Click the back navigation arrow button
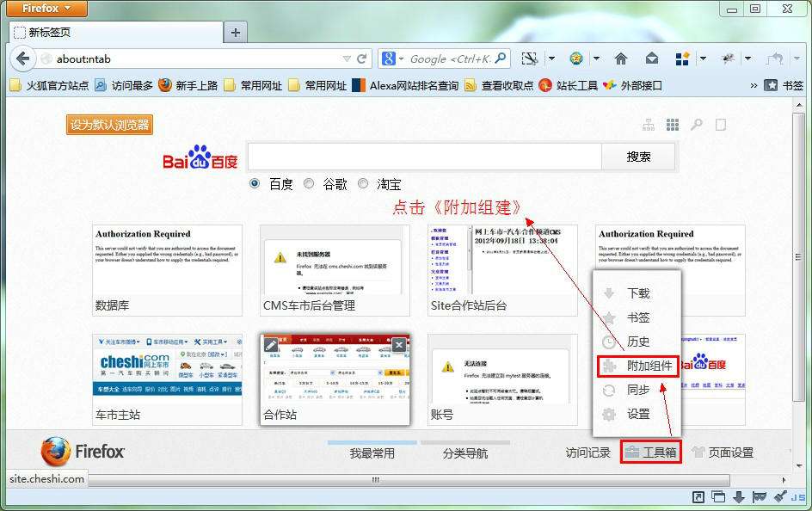Image resolution: width=812 pixels, height=511 pixels. pos(22,58)
